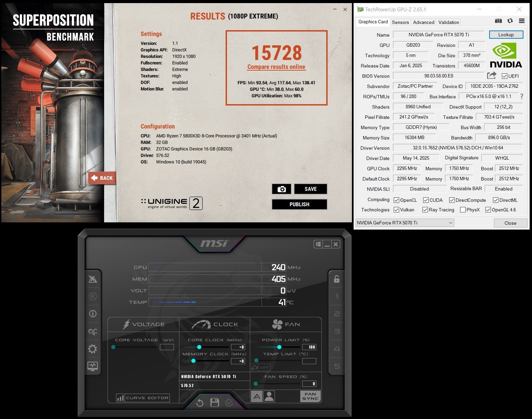Toggle the UEFI checkbox
Viewport: 532px width, 419px height.
505,76
